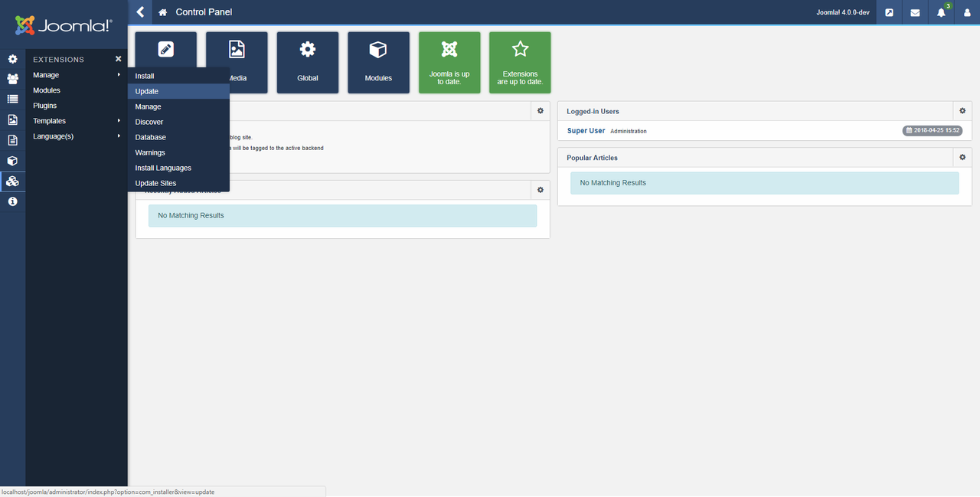Click the 2018-04-25 15:52 date badge
The height and width of the screenshot is (497, 980).
pyautogui.click(x=931, y=131)
